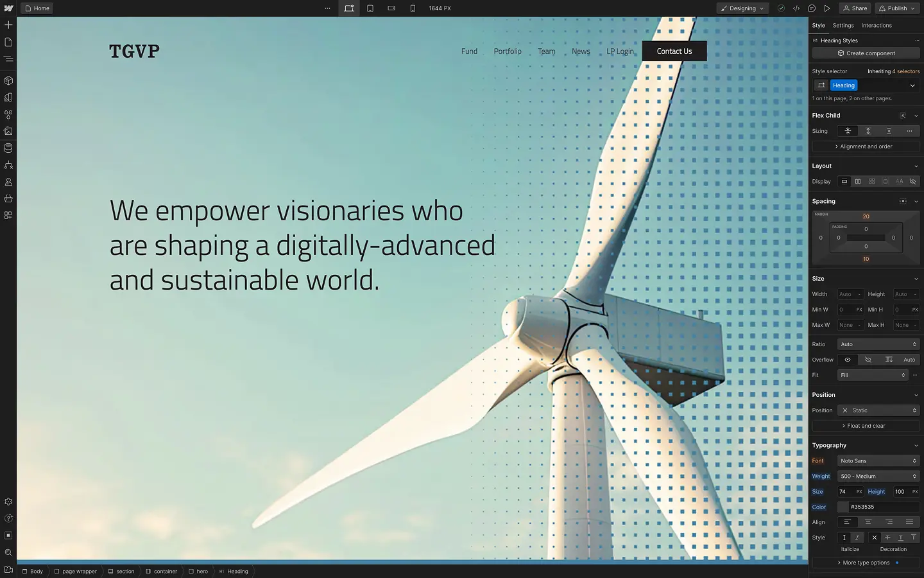Switch to mobile portrait breakpoint
Image resolution: width=924 pixels, height=578 pixels.
(x=413, y=8)
